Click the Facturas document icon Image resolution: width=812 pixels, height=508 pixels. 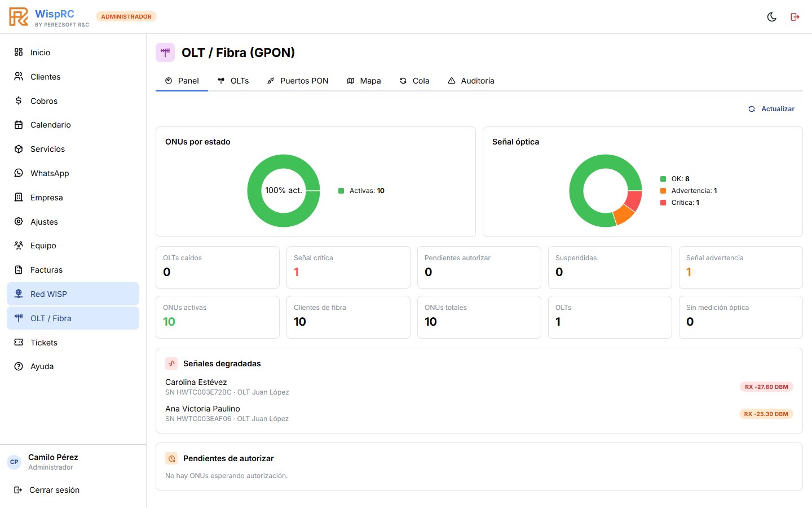(x=19, y=270)
